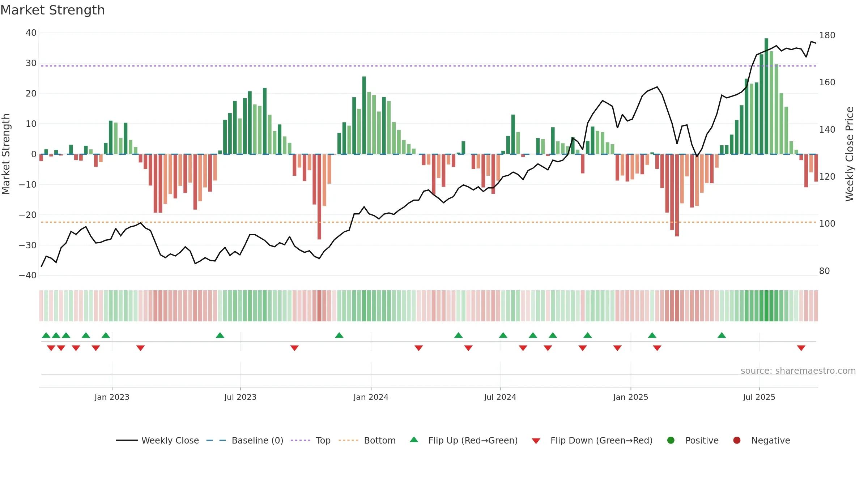Click the 'Market Strength' chart title
Image resolution: width=868 pixels, height=488 pixels.
(52, 10)
